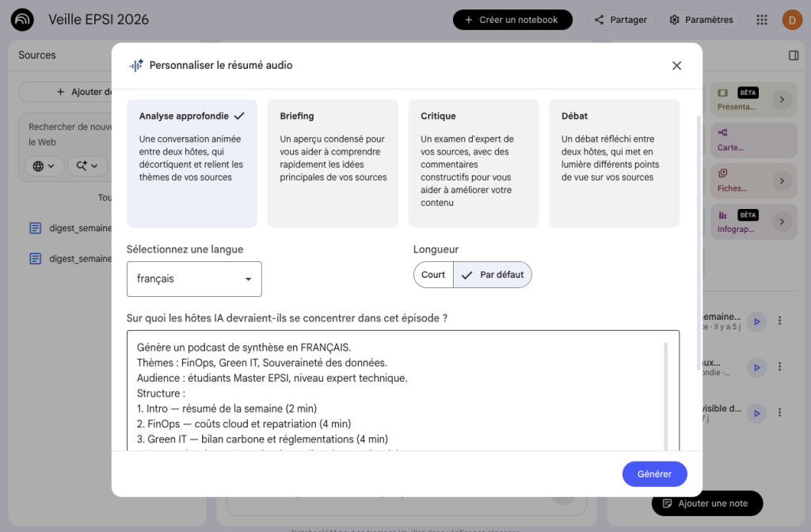Image resolution: width=811 pixels, height=532 pixels.
Task: Click the first digest_semaine document icon
Action: tap(35, 228)
